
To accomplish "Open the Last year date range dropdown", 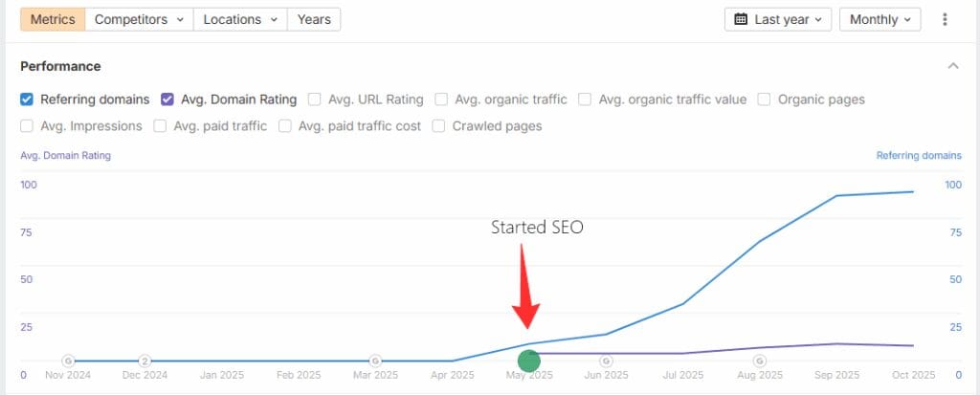I will [778, 19].
